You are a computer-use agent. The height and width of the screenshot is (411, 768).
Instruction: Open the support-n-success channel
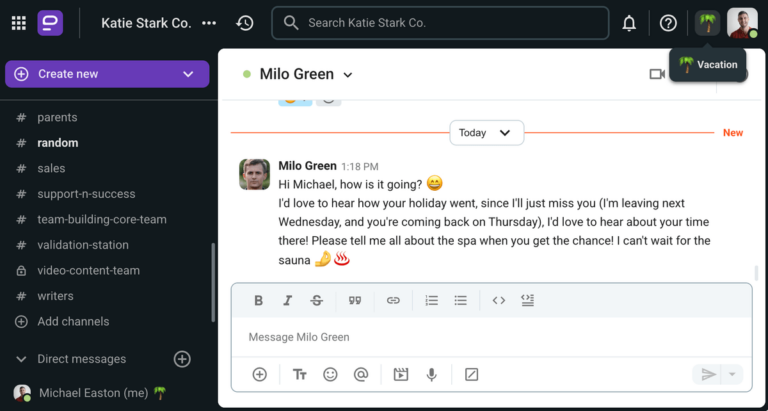tap(86, 194)
